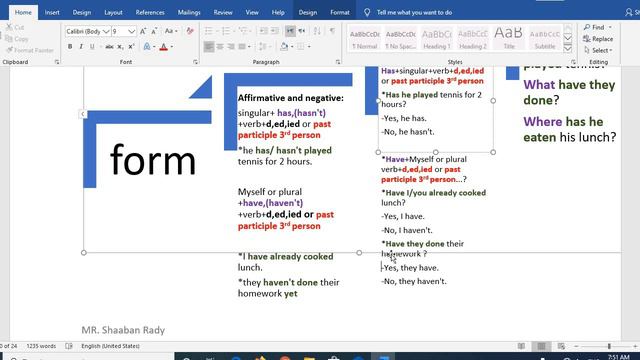The width and height of the screenshot is (640, 360).
Task: Open the Font Color dropdown arrow
Action: [x=171, y=47]
